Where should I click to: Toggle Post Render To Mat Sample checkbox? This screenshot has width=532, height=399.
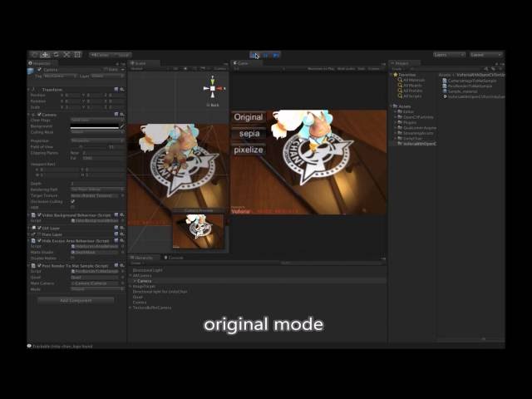[39, 266]
